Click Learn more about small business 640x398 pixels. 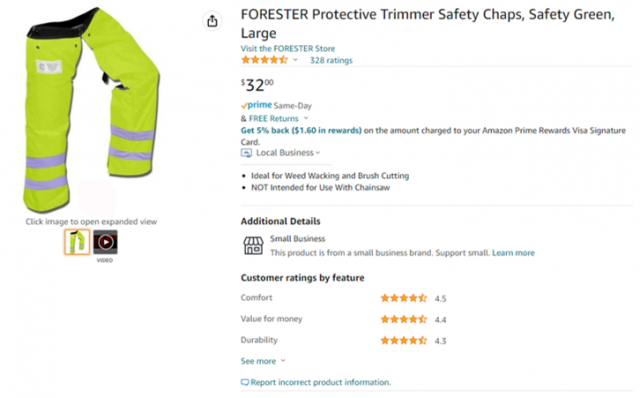(x=513, y=253)
